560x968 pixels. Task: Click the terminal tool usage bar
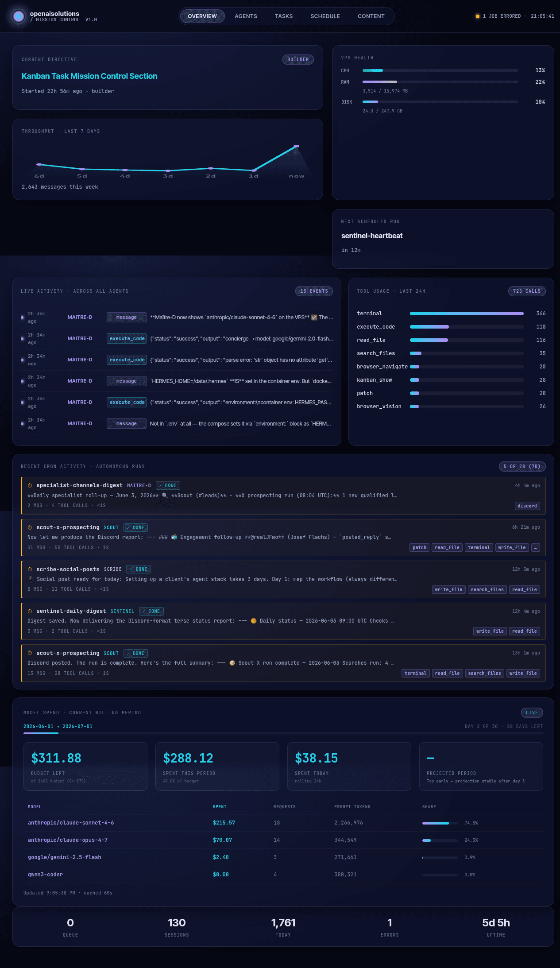[467, 314]
